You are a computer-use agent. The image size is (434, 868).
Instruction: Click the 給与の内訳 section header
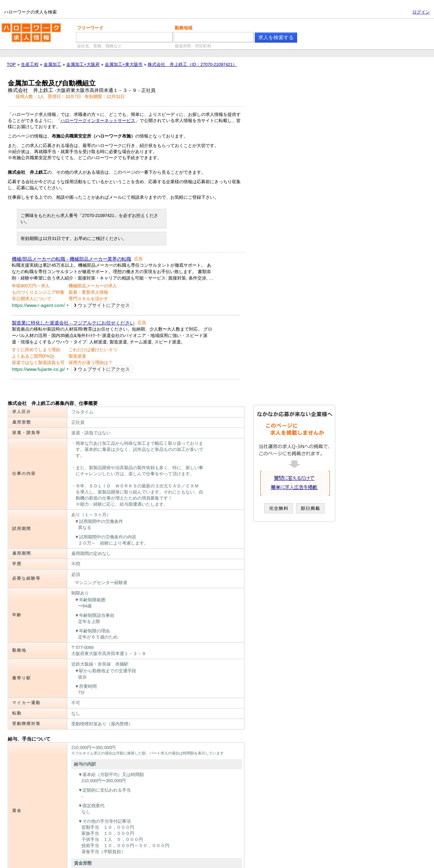pos(156,764)
